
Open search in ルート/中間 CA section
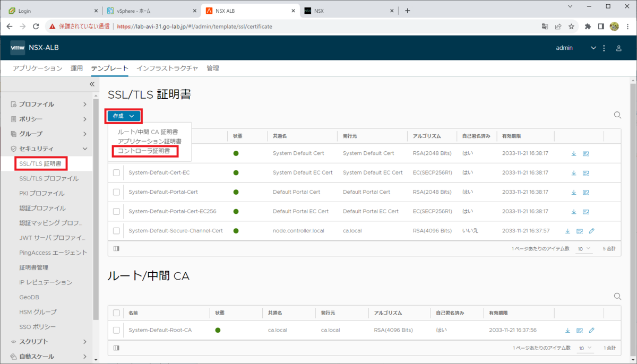click(x=617, y=297)
